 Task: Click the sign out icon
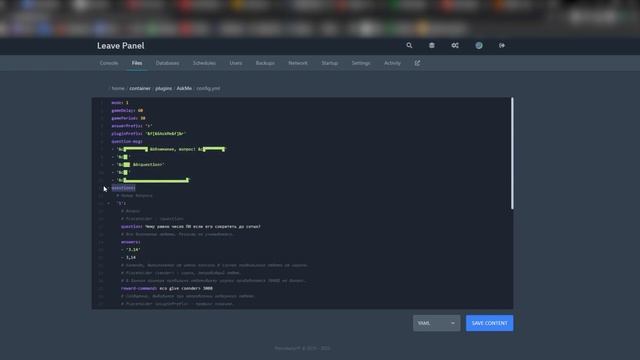pyautogui.click(x=502, y=45)
